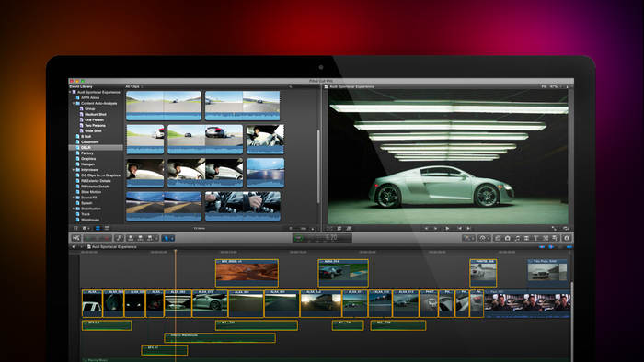Image resolution: width=644 pixels, height=362 pixels.
Task: Click the Import Media toolbar icon
Action: 76,238
